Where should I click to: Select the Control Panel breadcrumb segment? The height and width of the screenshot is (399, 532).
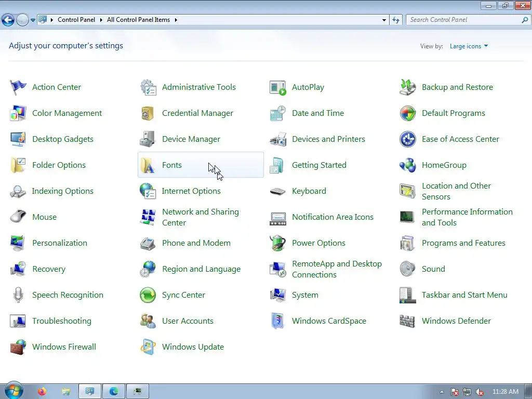pos(76,20)
